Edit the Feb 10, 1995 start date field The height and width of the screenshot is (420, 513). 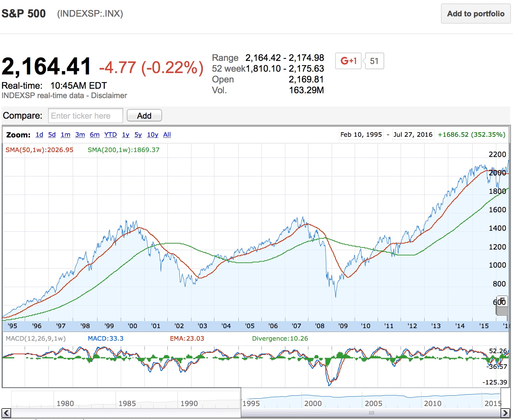(x=361, y=135)
